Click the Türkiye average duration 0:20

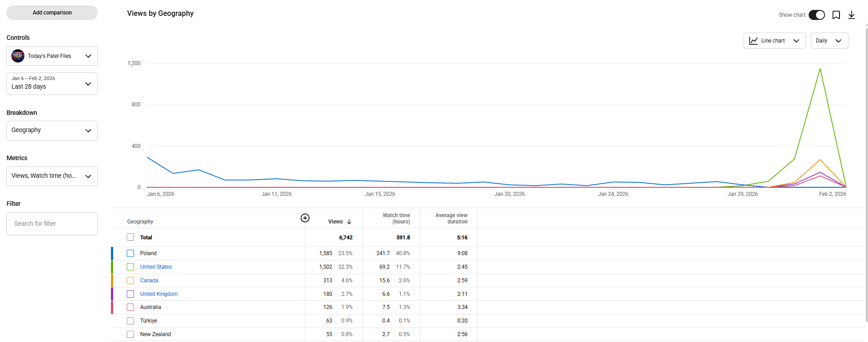(462, 321)
